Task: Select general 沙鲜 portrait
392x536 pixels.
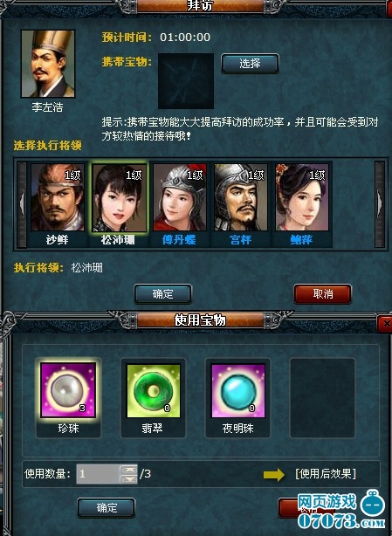Action: tap(57, 197)
